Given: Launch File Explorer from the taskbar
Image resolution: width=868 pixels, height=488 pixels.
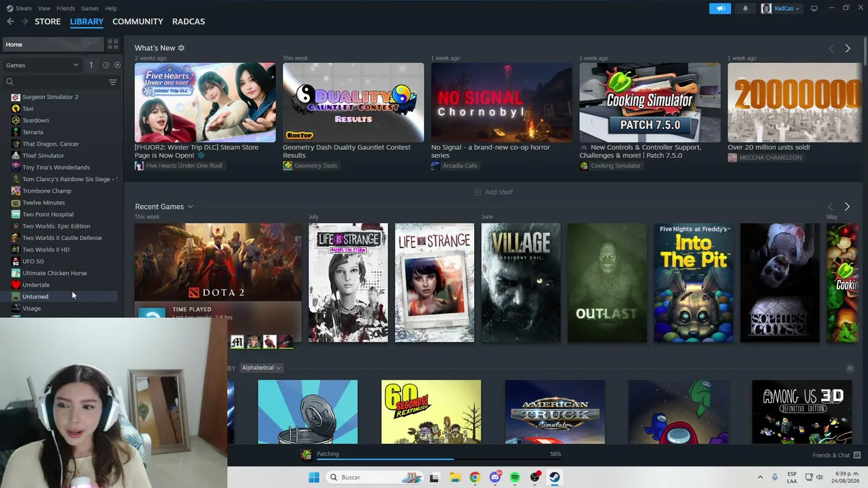Looking at the screenshot, I should tap(454, 477).
